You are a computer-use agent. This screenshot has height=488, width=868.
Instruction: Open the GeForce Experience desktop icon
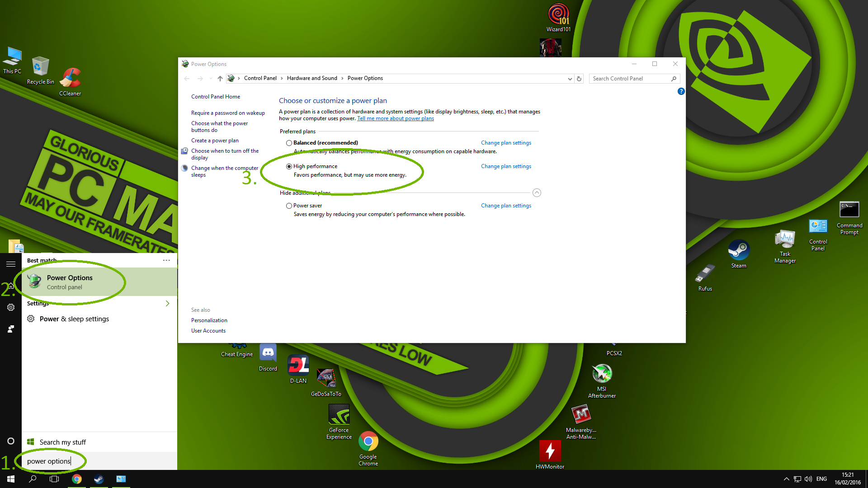coord(339,414)
